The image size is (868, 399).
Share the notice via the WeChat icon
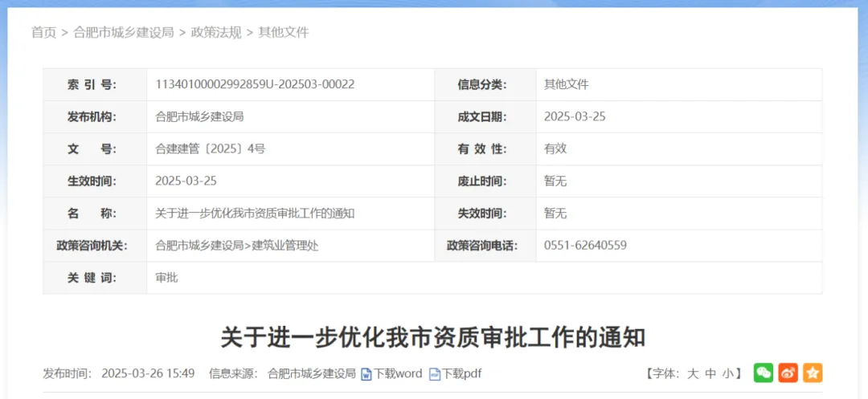(x=763, y=373)
